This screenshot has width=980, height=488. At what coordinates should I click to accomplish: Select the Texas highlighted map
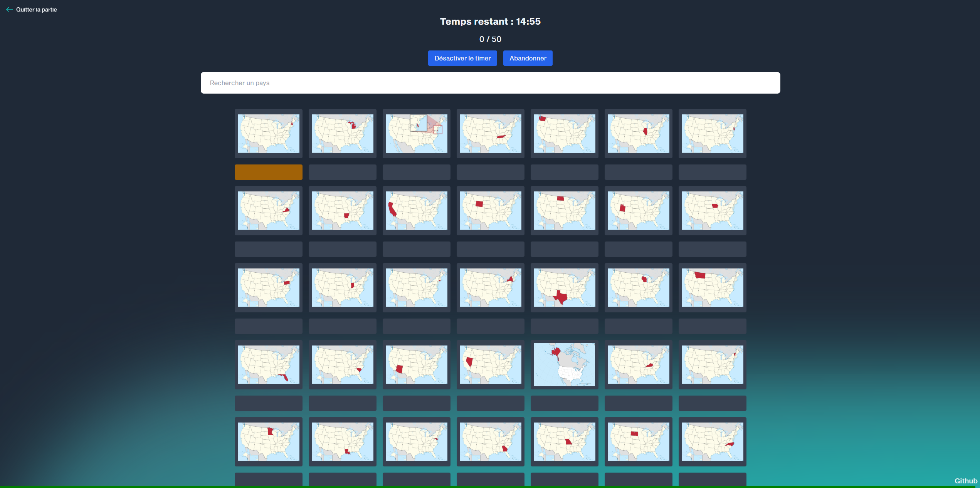coord(565,288)
